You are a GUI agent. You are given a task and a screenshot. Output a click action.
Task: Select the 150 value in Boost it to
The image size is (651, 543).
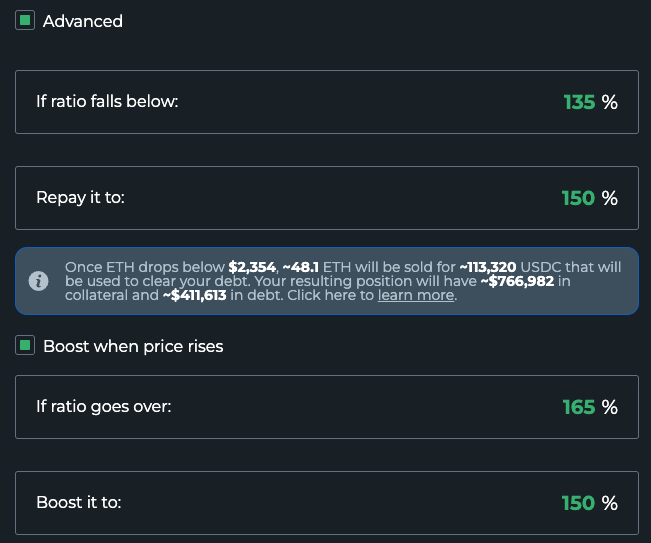578,503
